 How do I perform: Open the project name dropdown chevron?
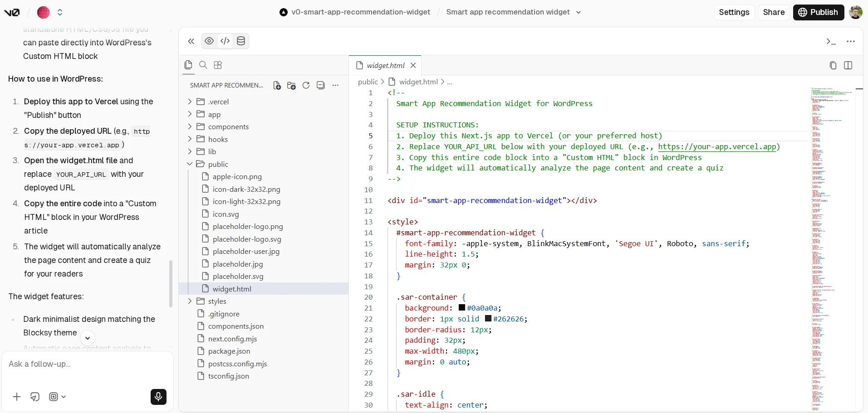coord(579,12)
